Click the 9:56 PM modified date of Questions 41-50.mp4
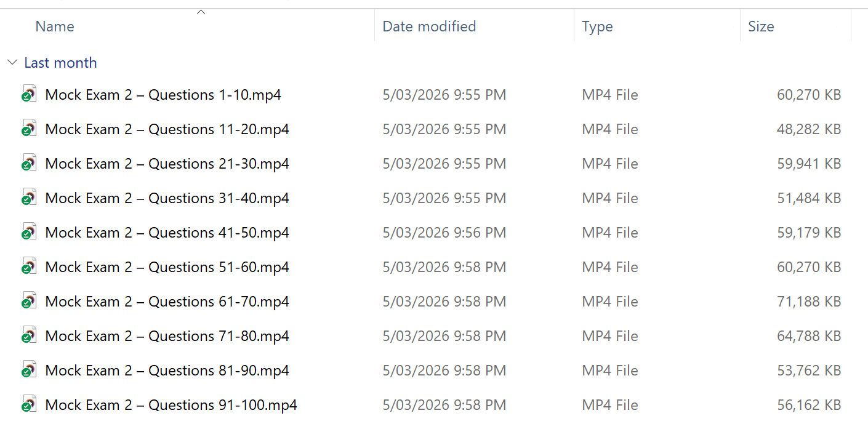Image resolution: width=868 pixels, height=429 pixels. point(444,233)
